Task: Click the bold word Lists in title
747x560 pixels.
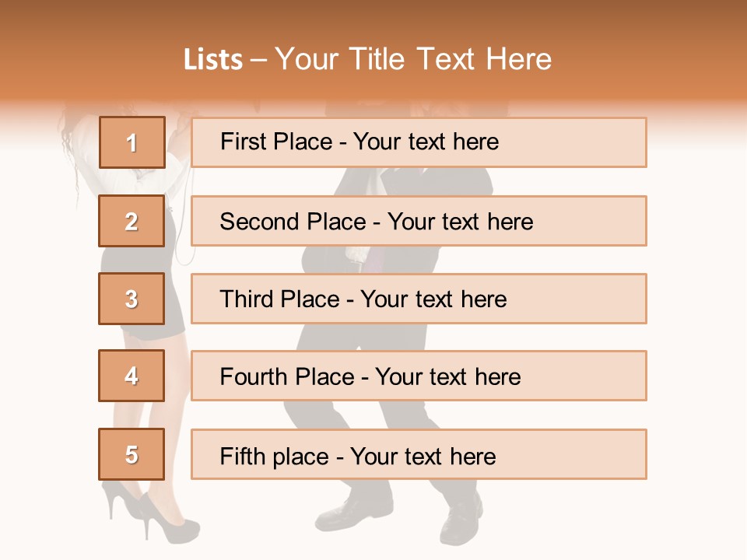Action: click(213, 60)
